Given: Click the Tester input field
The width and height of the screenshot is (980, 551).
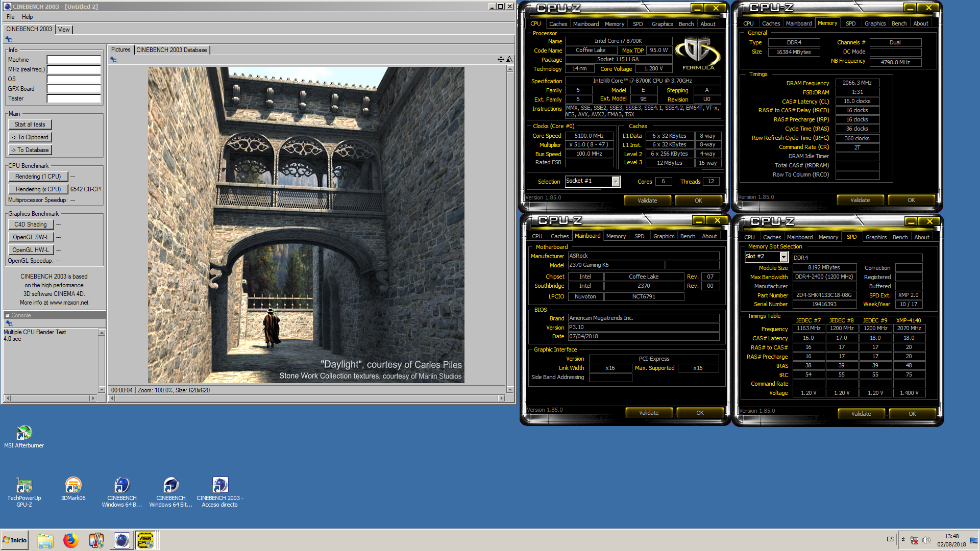Looking at the screenshot, I should 73,98.
